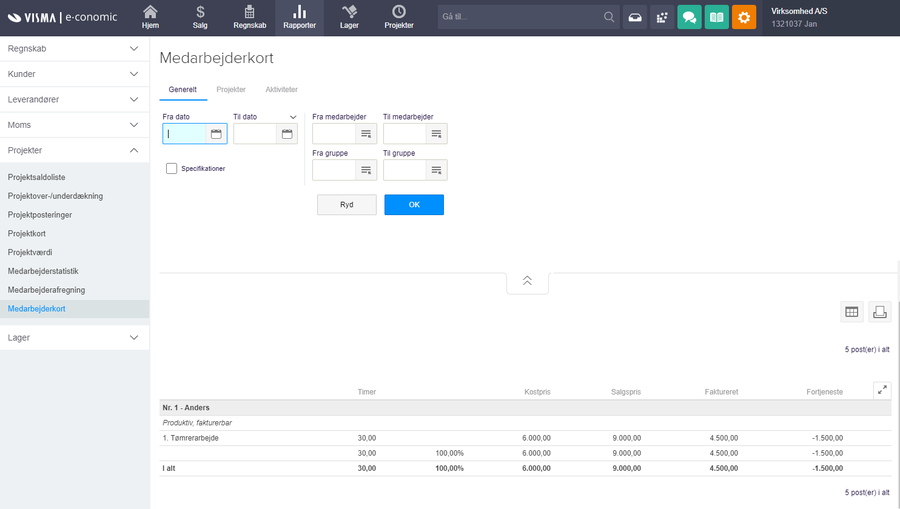Enable the Specifikationer checkbox
Image resolution: width=900 pixels, height=509 pixels.
(x=172, y=169)
